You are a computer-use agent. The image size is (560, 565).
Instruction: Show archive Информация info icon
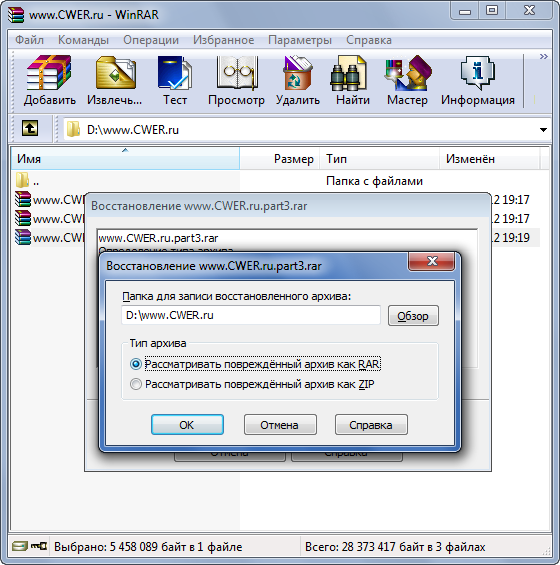click(x=478, y=74)
